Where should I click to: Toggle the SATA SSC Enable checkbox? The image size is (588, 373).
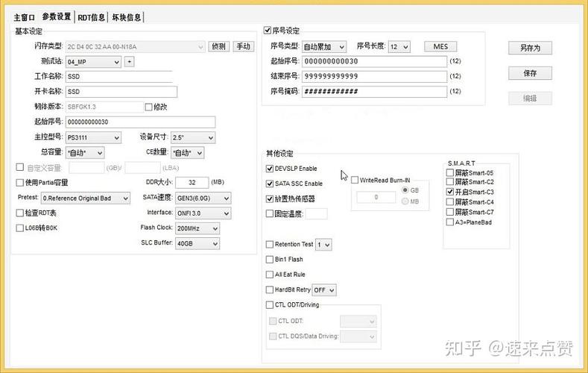[x=270, y=184]
